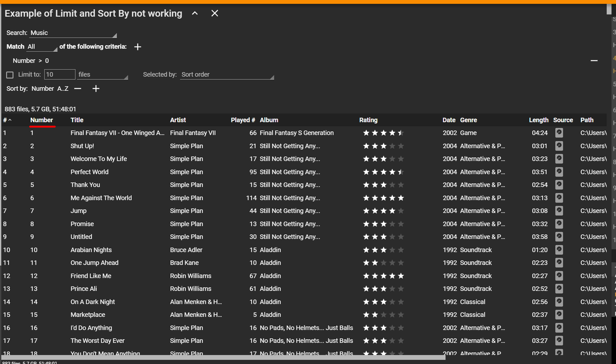Select the track titled Prince Ali

coord(84,289)
